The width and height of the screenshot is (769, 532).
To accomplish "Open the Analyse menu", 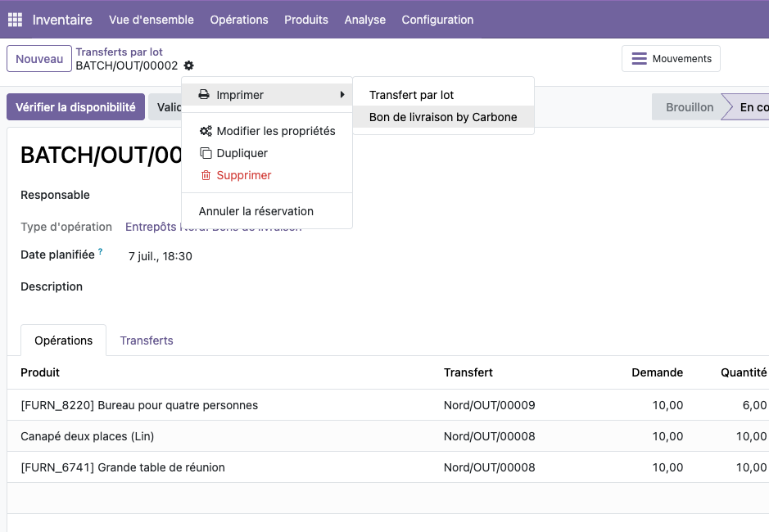I will pyautogui.click(x=365, y=20).
